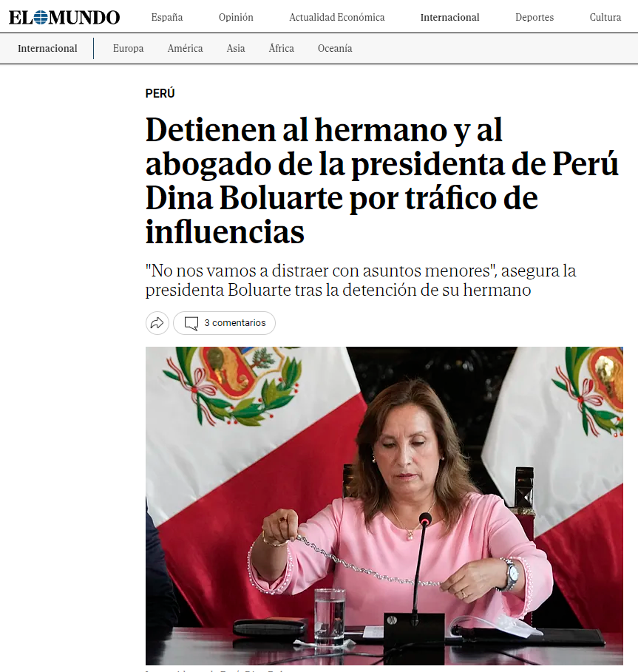
Task: Click the comments speech bubble icon
Action: 191,323
